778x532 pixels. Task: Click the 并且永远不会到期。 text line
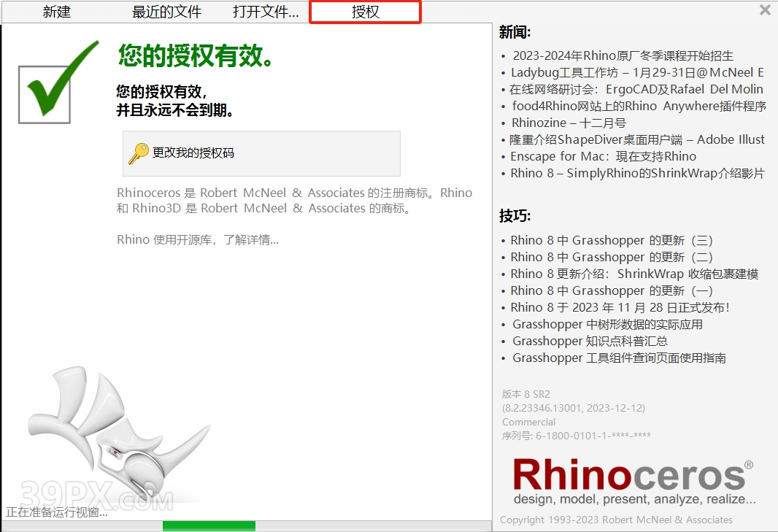[175, 110]
